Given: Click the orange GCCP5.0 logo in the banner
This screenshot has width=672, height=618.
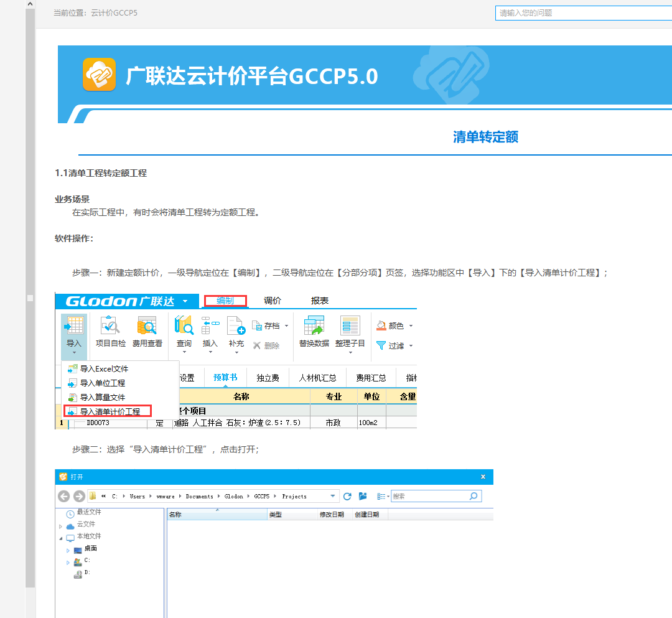Looking at the screenshot, I should [99, 75].
